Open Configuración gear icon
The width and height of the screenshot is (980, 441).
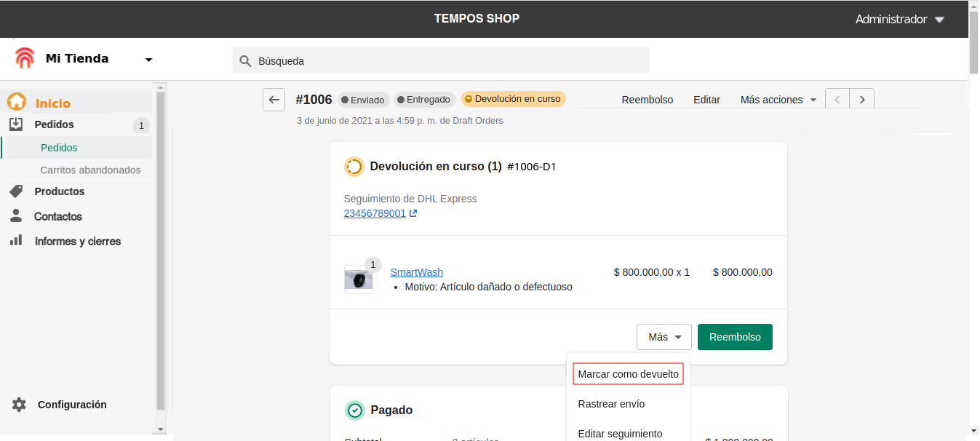point(19,405)
